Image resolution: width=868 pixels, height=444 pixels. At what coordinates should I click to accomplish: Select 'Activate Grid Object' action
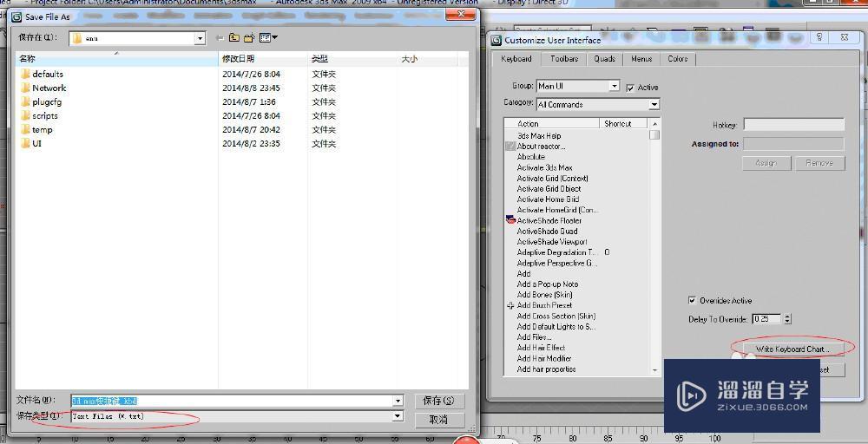[x=549, y=188]
